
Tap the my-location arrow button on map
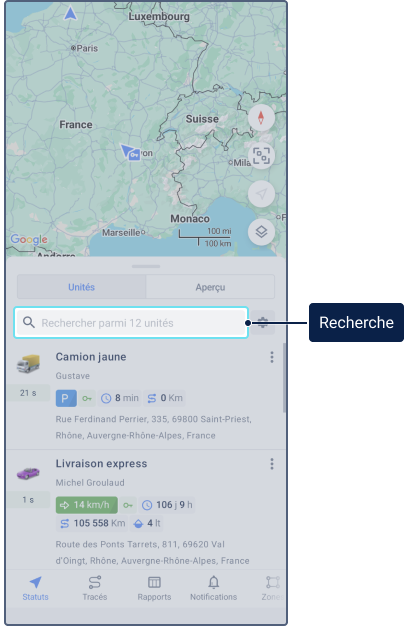pyautogui.click(x=261, y=194)
